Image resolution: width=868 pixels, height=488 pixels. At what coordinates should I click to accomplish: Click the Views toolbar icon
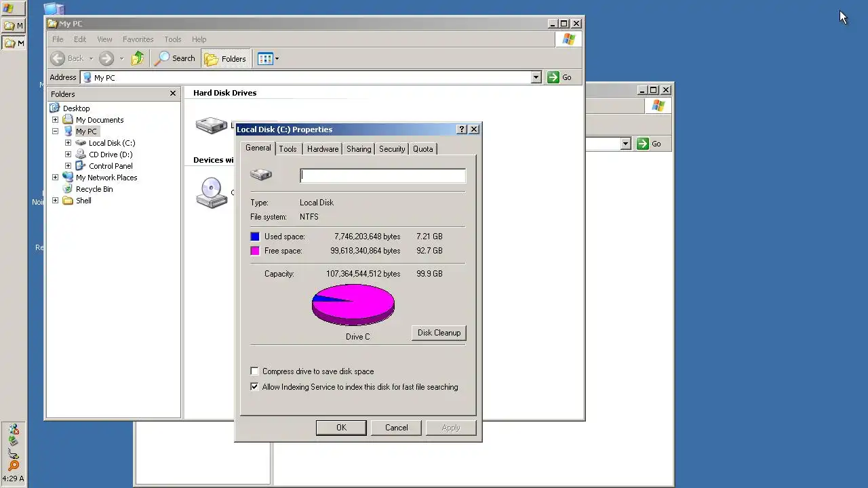point(265,58)
